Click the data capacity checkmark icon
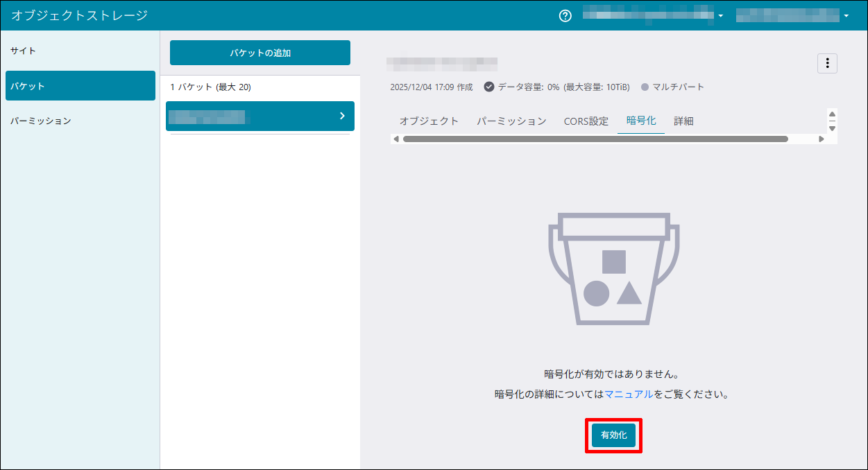 (488, 87)
